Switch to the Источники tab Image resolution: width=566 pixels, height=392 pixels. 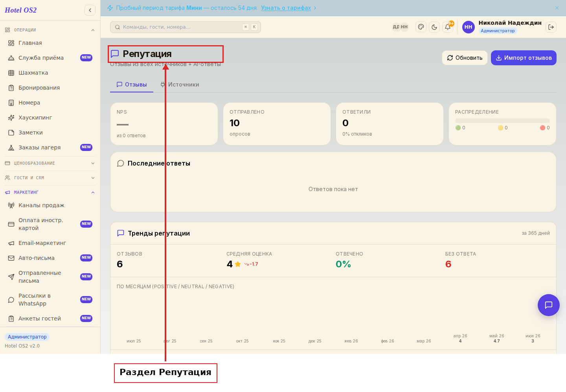[180, 85]
